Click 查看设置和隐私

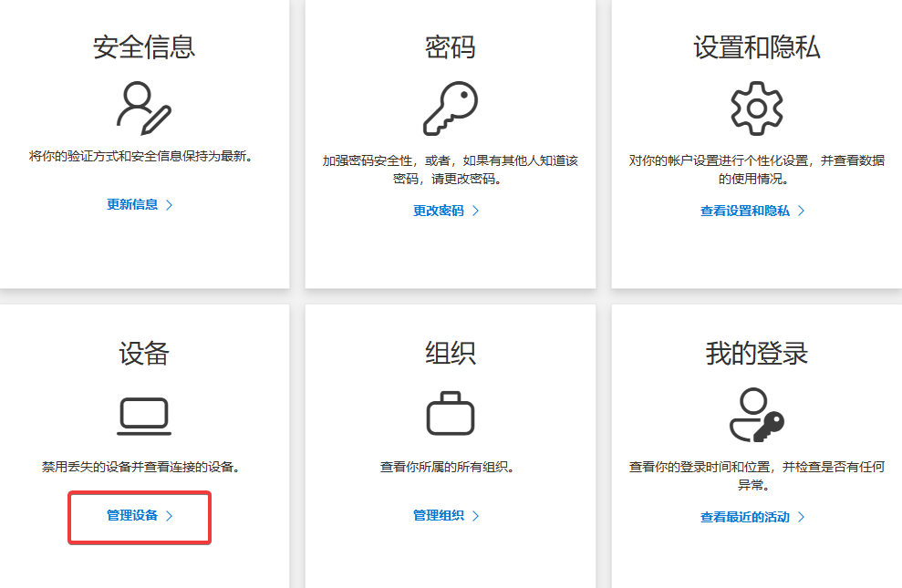point(746,210)
